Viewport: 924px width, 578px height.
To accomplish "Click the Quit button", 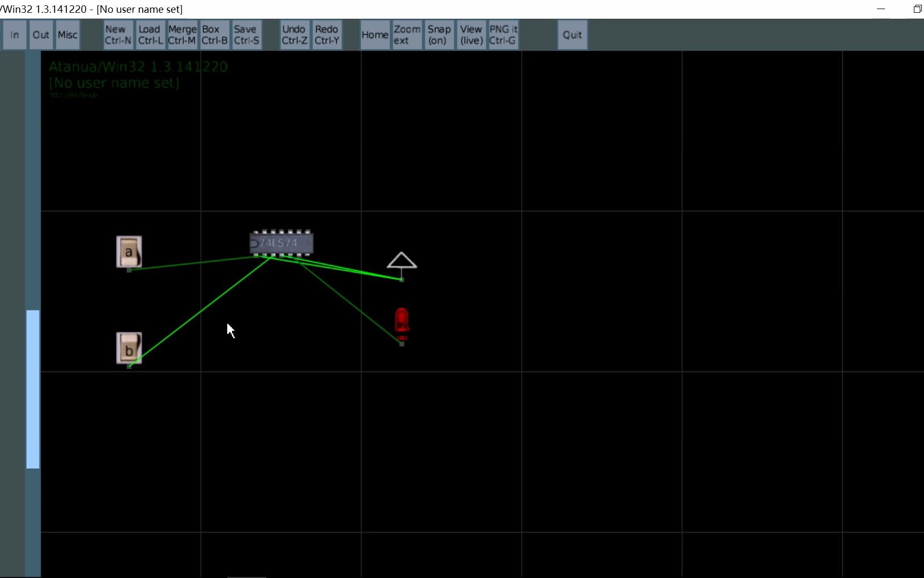I will (572, 35).
